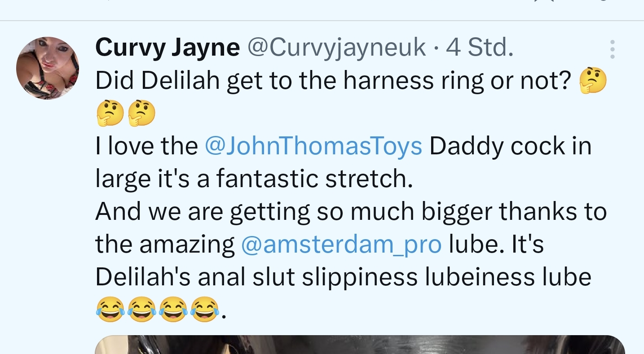Click the text "I love the" before the mention
This screenshot has height=354, width=644.
click(146, 146)
